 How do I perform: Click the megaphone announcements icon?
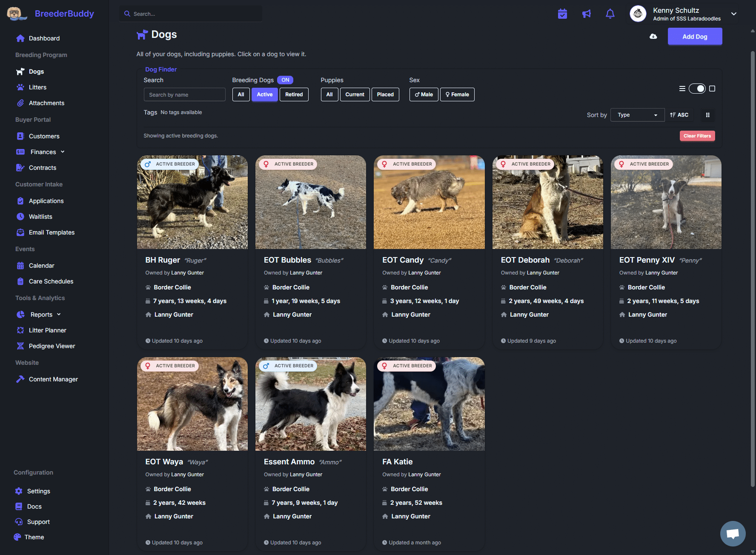(586, 14)
